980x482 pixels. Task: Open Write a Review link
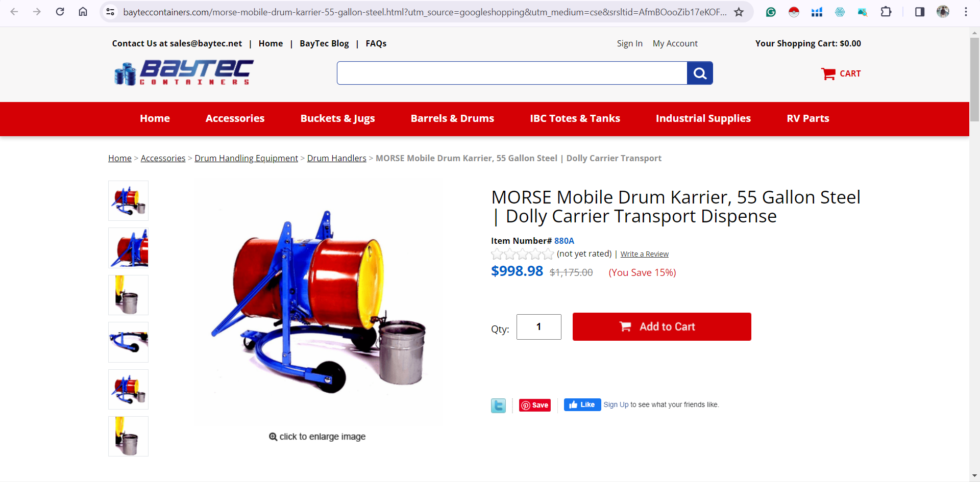click(644, 254)
